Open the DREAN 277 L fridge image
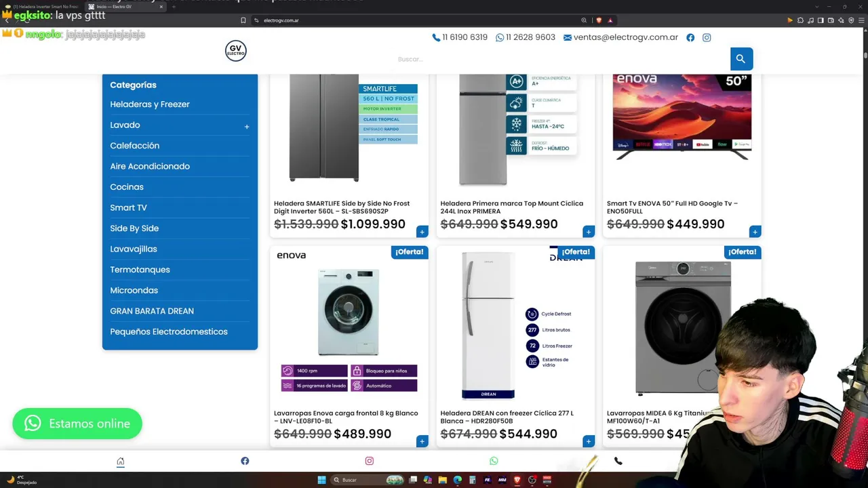This screenshot has height=488, width=868. [x=515, y=325]
